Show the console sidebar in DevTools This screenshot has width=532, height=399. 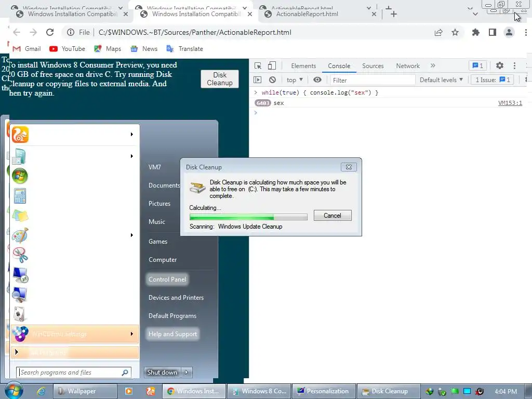258,79
